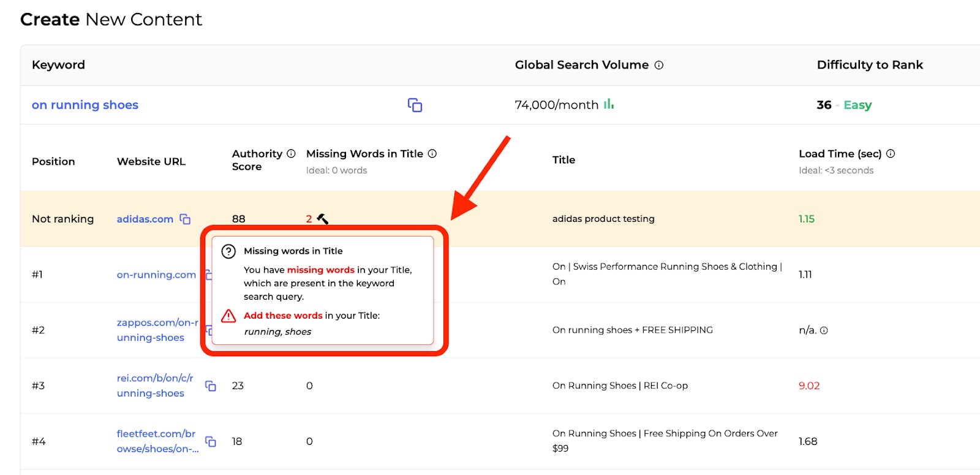Viewport: 980px width, 475px height.
Task: Select 'adidas product testing' title text
Action: click(603, 219)
